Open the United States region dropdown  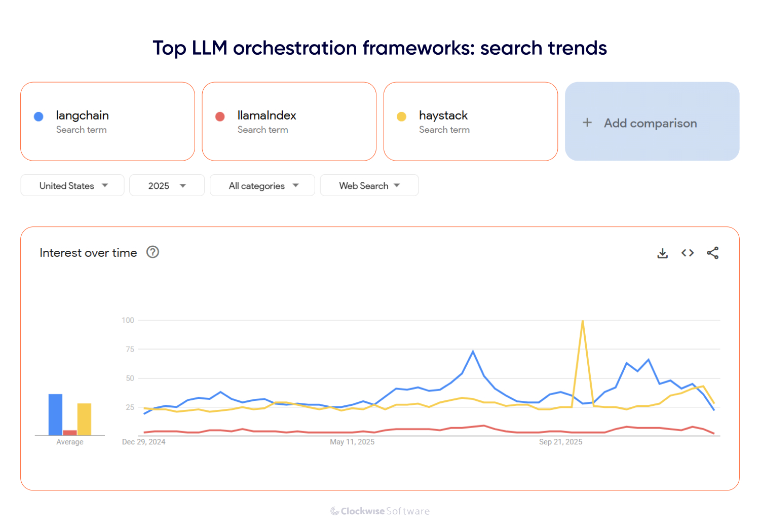coord(72,185)
